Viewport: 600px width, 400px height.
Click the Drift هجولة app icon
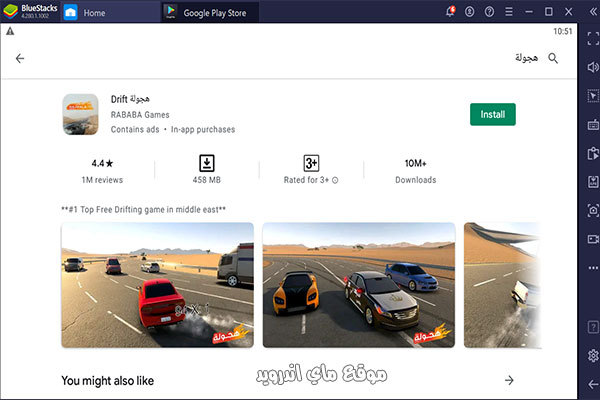[80, 114]
